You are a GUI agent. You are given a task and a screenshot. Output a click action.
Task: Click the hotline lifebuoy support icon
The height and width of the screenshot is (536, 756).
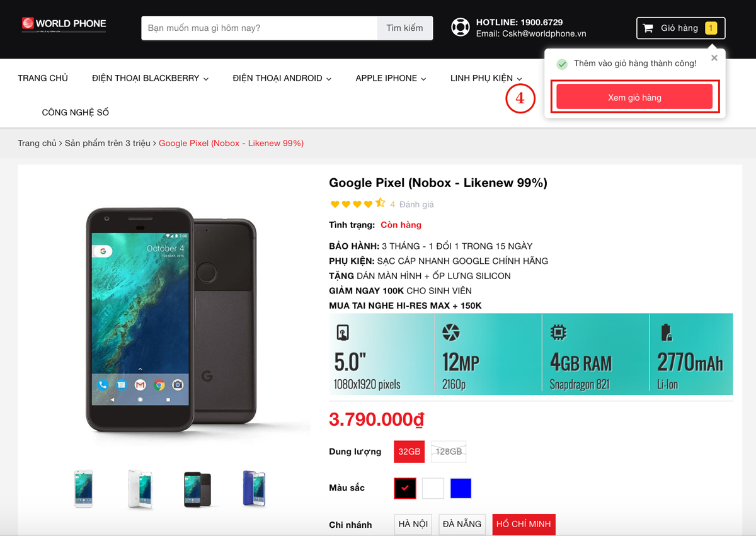(x=461, y=28)
